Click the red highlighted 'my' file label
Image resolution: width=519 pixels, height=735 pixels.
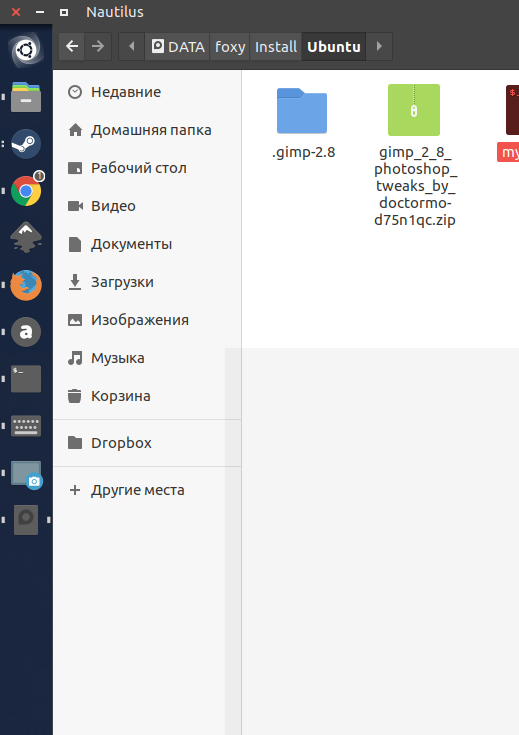(x=508, y=152)
